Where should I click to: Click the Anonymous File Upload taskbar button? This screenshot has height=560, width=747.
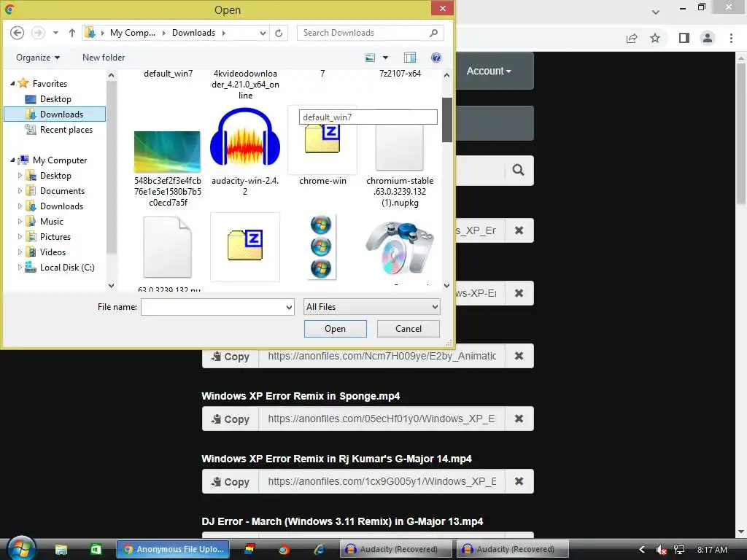tap(173, 549)
